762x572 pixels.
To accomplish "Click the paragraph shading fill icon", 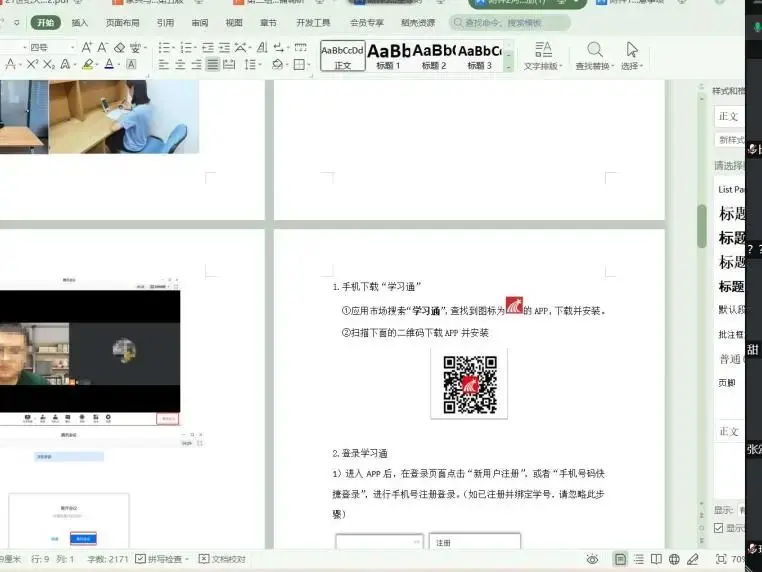I will tap(277, 64).
